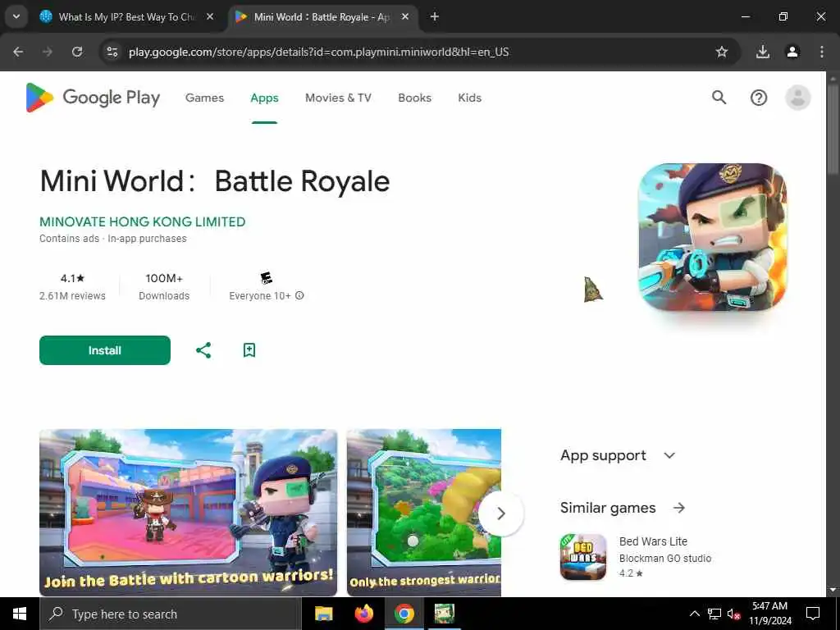Share the Mini World app
This screenshot has height=630, width=840.
203,350
